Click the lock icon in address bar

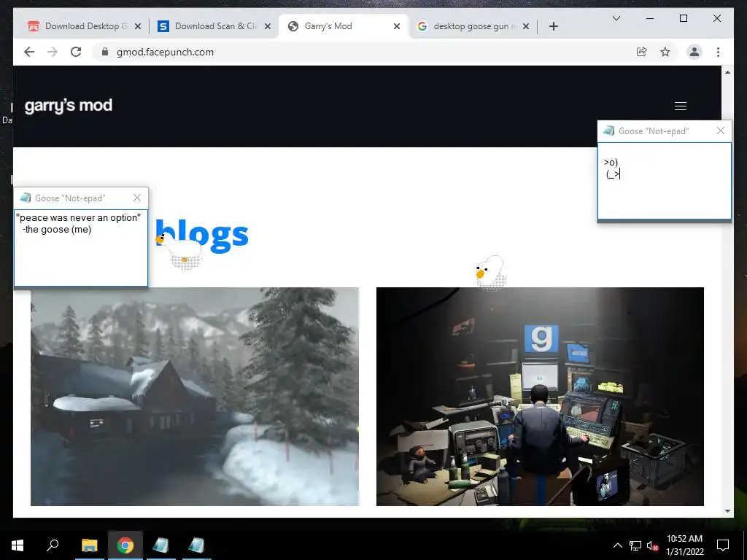pyautogui.click(x=105, y=52)
